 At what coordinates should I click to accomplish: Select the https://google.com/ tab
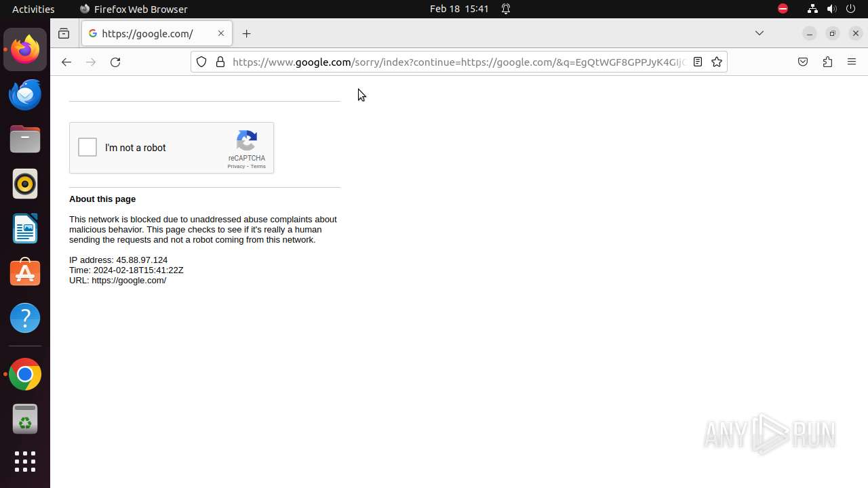[x=157, y=33]
